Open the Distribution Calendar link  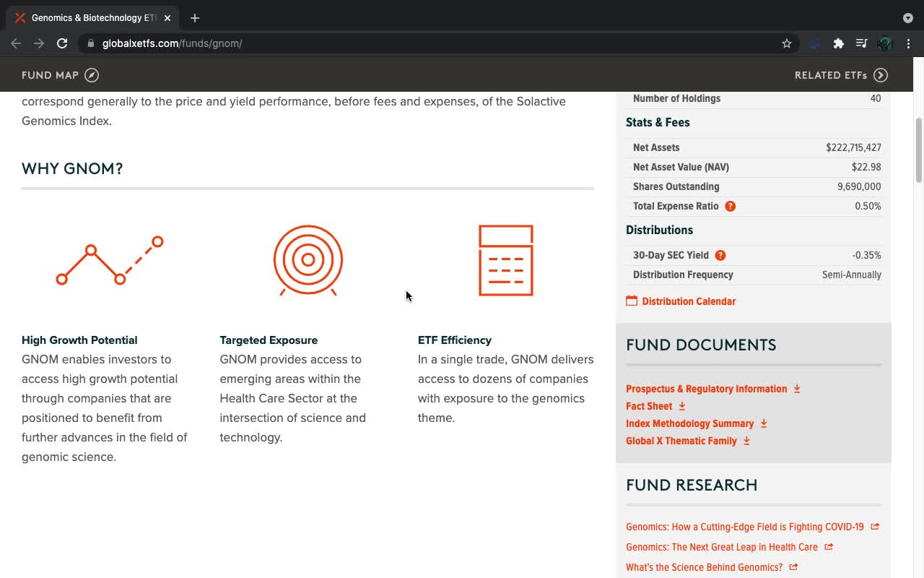coord(689,301)
